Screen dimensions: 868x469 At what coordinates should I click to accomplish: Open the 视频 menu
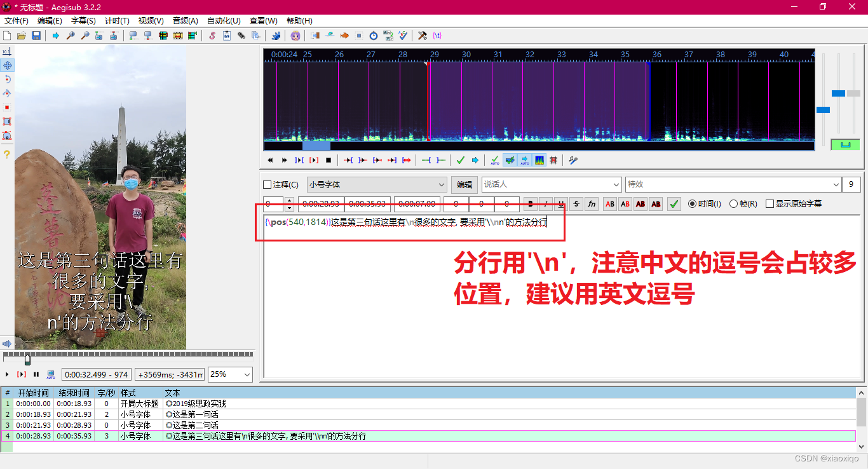[150, 20]
